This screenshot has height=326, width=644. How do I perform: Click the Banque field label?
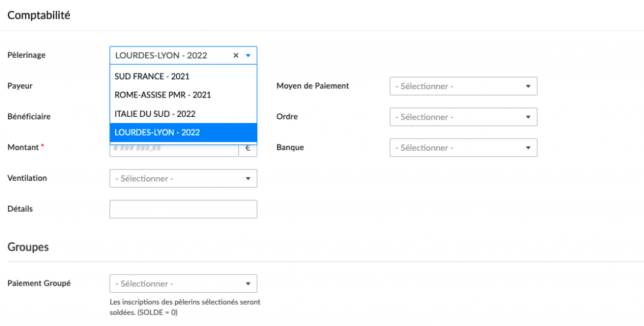pyautogui.click(x=290, y=147)
